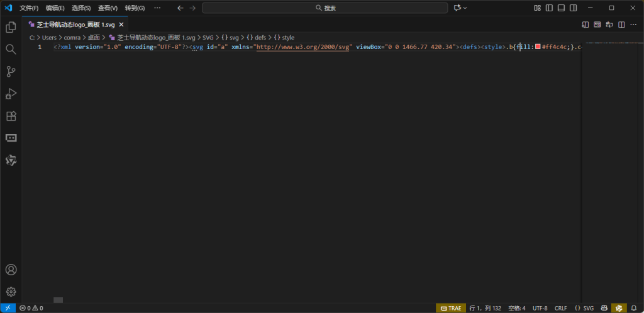Screen dimensions: 644x313
Task: Click the notifications bell in status bar
Action: pos(633,308)
